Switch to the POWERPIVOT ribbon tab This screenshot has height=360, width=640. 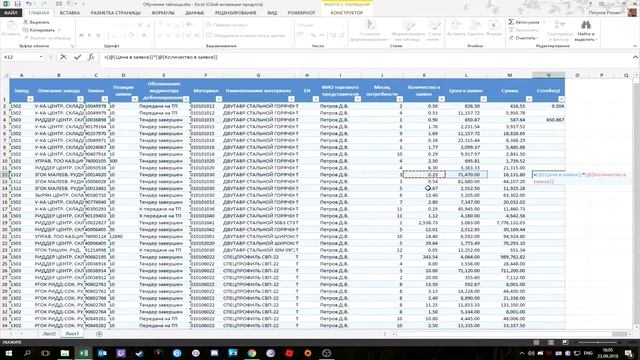pyautogui.click(x=301, y=13)
